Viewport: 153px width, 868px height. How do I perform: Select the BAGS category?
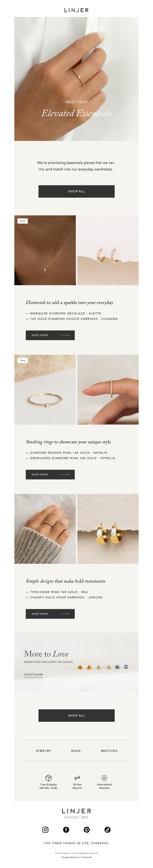pyautogui.click(x=76, y=751)
